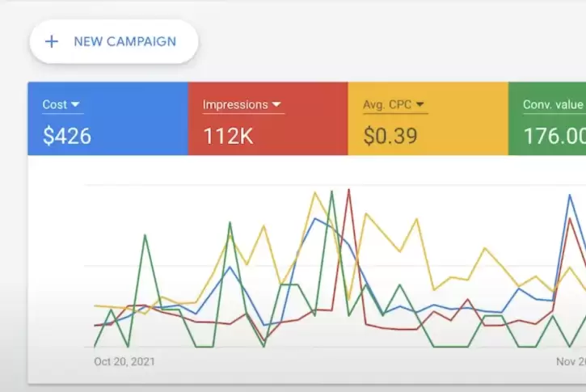586x392 pixels.
Task: Click the 112K impressions value
Action: click(x=228, y=136)
